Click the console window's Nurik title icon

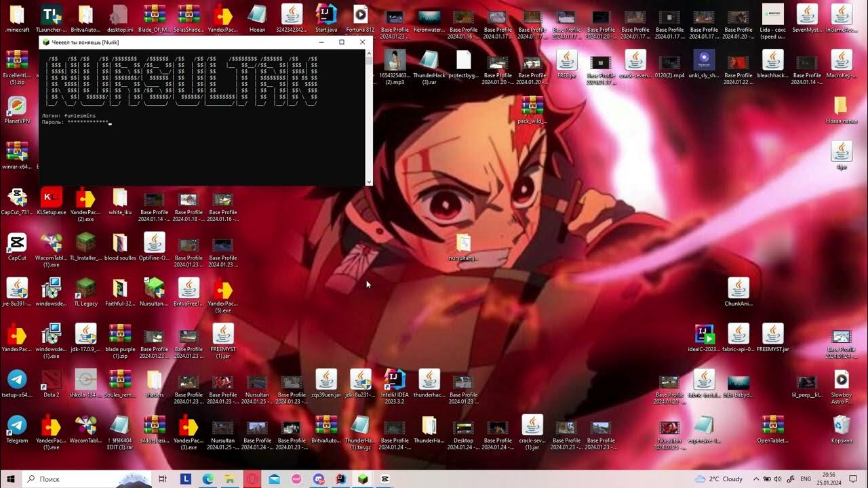(x=45, y=42)
